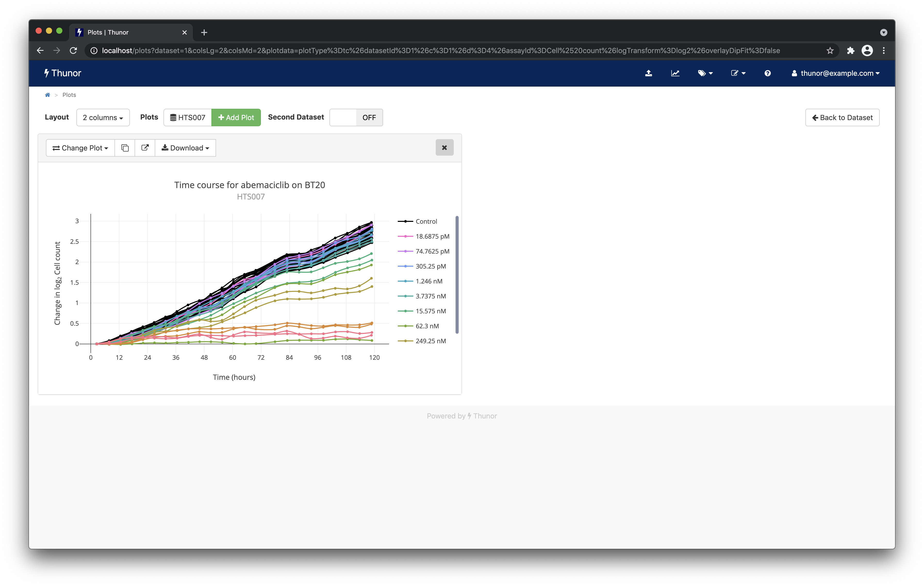Screen dimensions: 924x587
Task: Click the Add Plot button
Action: click(236, 117)
